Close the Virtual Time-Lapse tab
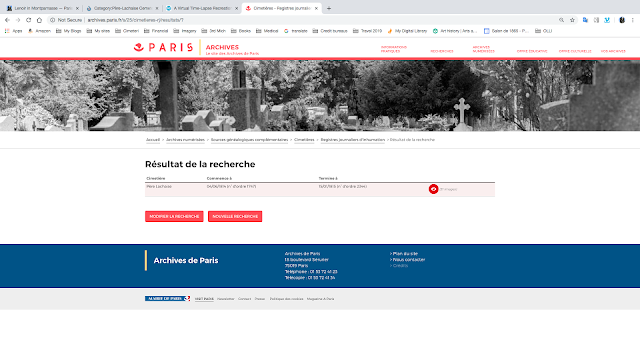The height and width of the screenshot is (360, 640). [236, 8]
